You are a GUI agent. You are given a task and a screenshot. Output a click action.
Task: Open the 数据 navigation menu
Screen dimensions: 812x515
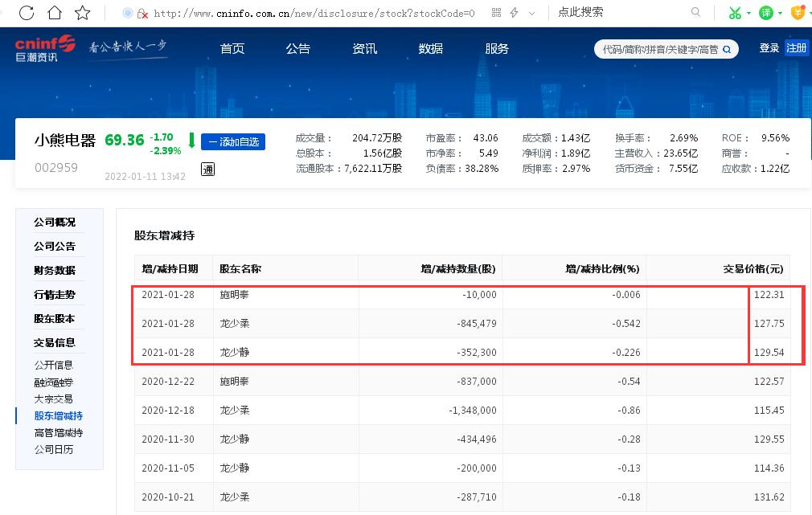tap(430, 48)
